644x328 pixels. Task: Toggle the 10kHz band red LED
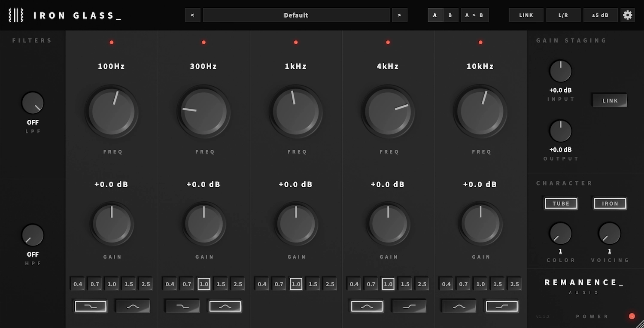pos(480,42)
